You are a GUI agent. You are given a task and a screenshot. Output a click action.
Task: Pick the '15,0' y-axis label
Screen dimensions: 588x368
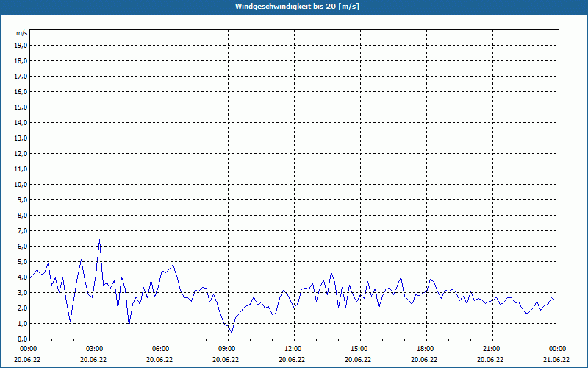point(22,107)
